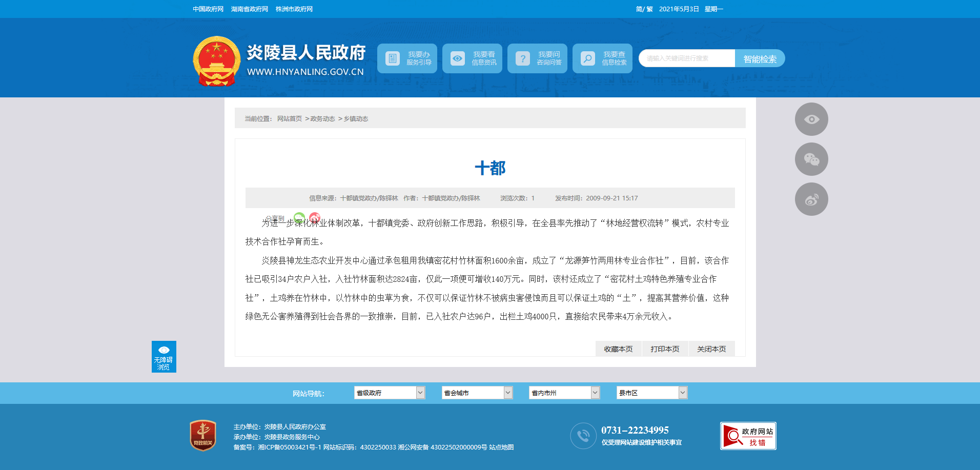Expand the 省级政府 dropdown

click(x=389, y=393)
